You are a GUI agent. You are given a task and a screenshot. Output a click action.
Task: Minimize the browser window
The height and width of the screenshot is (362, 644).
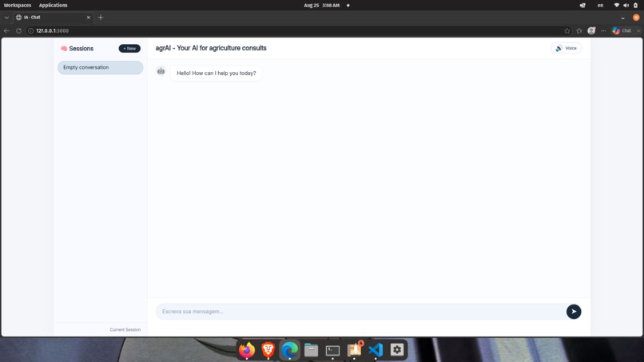622,18
